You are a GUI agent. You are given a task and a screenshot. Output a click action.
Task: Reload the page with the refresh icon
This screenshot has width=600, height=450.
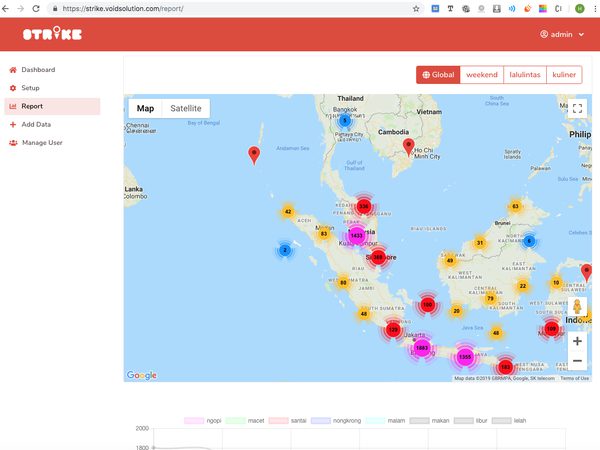click(x=36, y=8)
